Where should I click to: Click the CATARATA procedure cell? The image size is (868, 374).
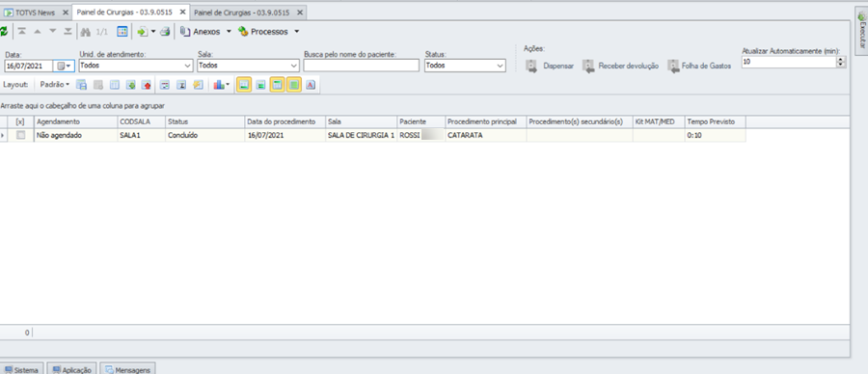pyautogui.click(x=485, y=135)
